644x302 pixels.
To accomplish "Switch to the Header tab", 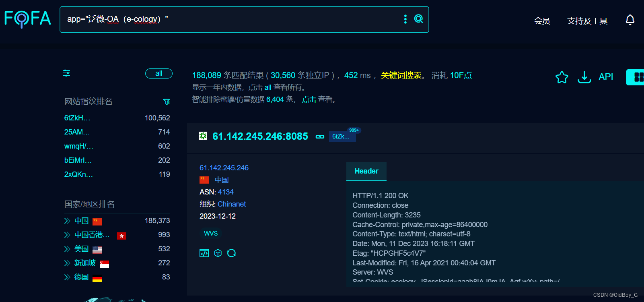I will pyautogui.click(x=366, y=171).
